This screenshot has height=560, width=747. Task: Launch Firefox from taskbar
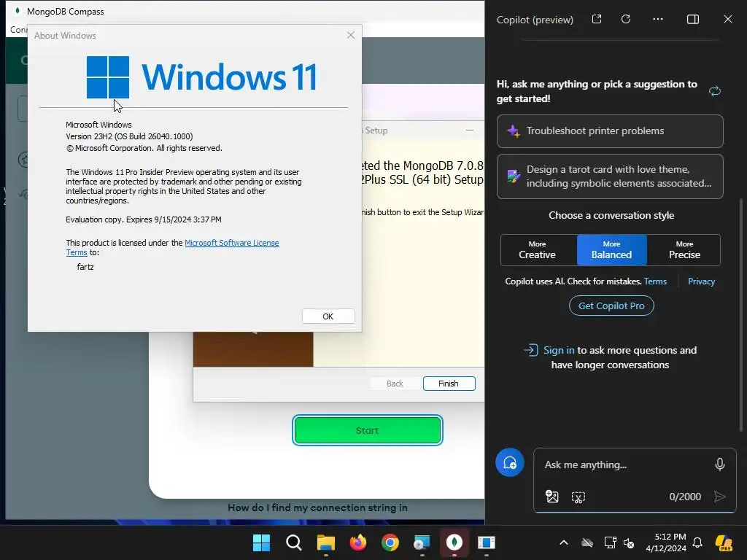point(357,542)
